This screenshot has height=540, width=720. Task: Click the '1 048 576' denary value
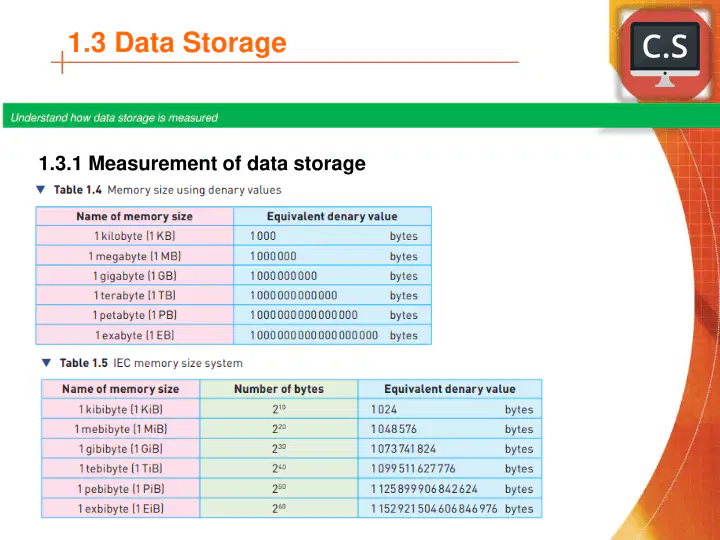pyautogui.click(x=394, y=429)
